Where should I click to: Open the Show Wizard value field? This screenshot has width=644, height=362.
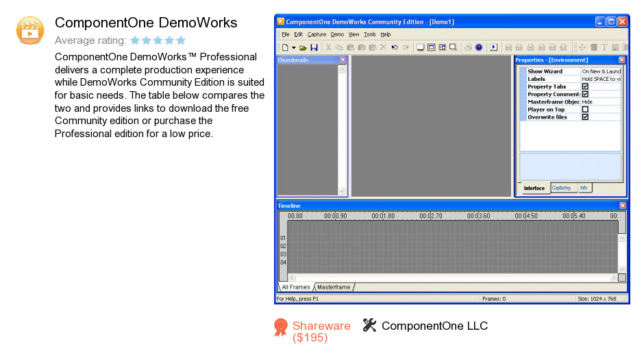(601, 71)
